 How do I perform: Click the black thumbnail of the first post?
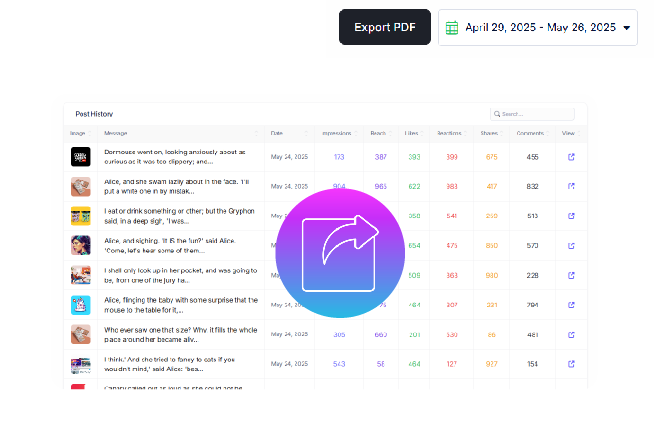click(x=81, y=157)
